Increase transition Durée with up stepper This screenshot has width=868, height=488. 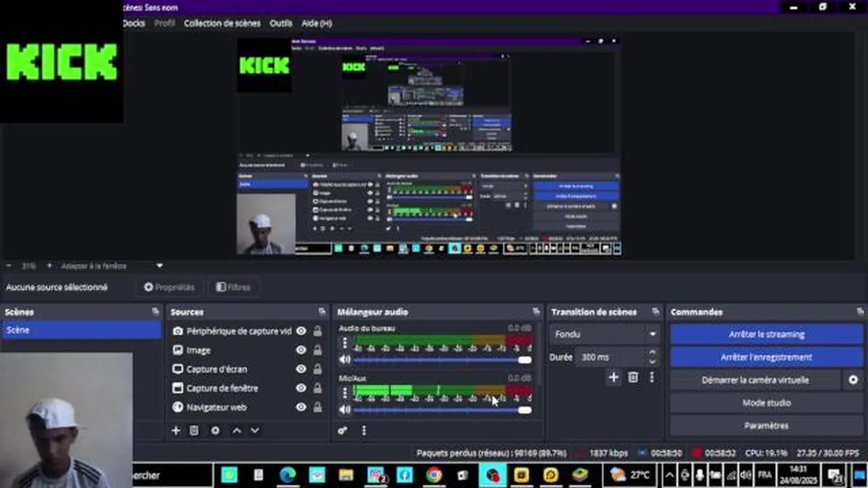[x=652, y=352]
